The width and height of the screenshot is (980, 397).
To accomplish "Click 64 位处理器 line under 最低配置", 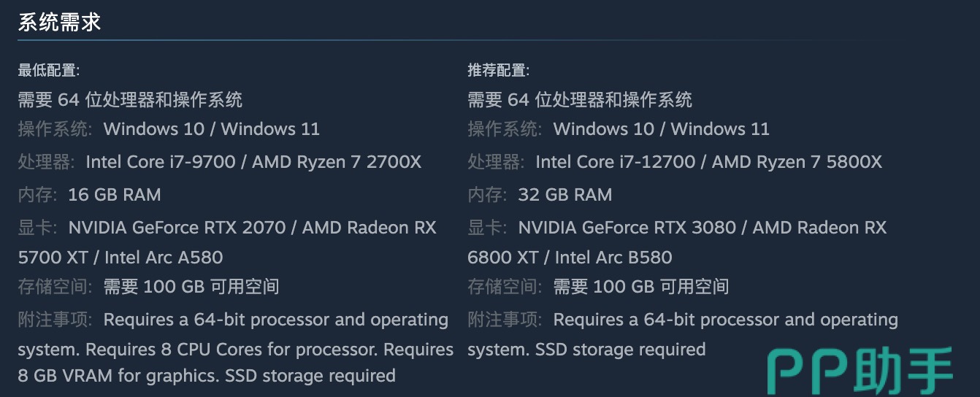I will (130, 99).
